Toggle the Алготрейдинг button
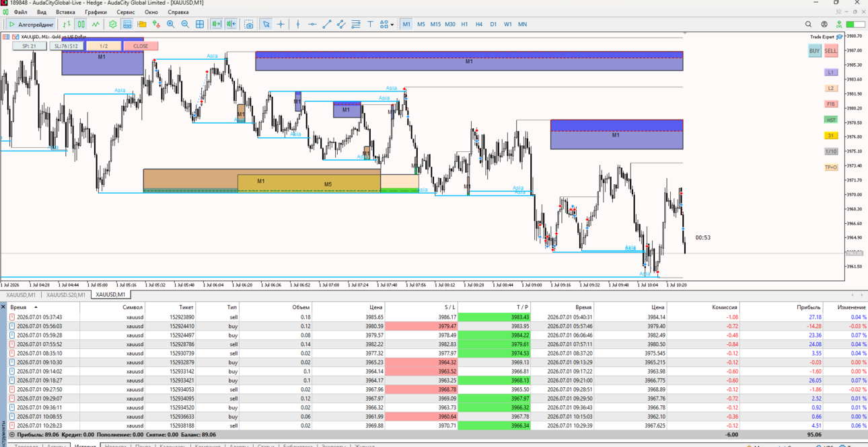Screen dimensions: 868x447 (31, 24)
